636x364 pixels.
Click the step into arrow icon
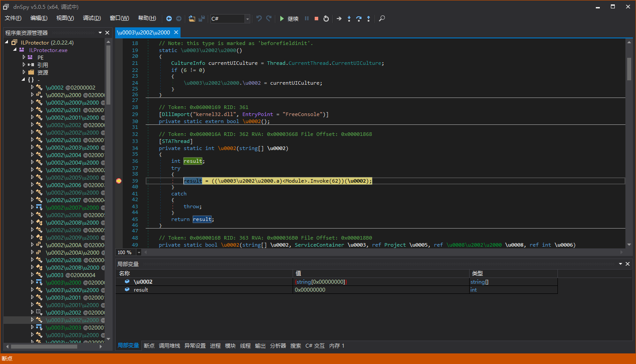pyautogui.click(x=349, y=19)
